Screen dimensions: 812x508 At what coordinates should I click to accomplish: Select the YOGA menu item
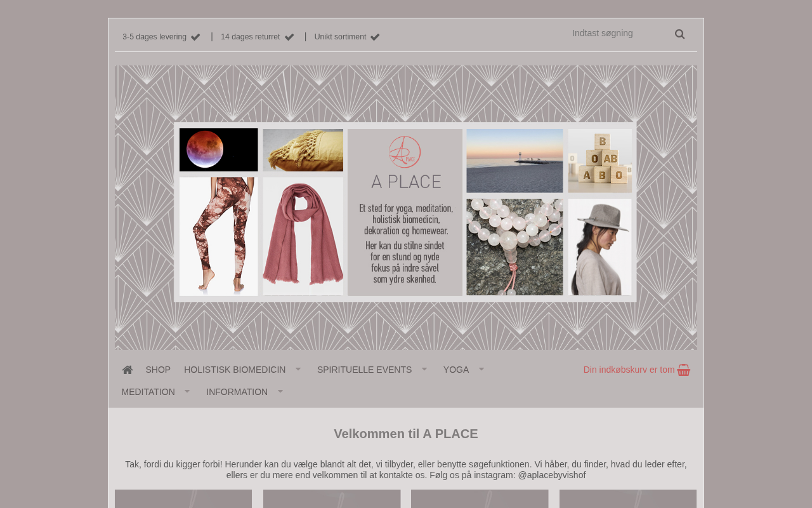click(x=456, y=370)
